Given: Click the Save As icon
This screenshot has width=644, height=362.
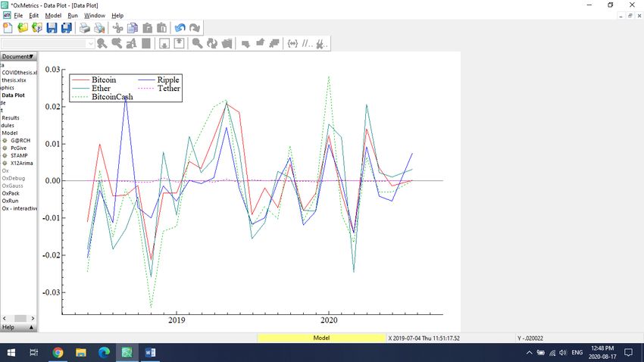Looking at the screenshot, I should click(x=67, y=28).
